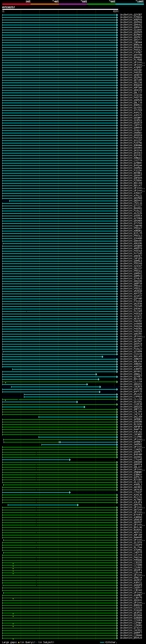Click the alignment bar for UniRef100_Q10S81
The width and height of the screenshot is (146, 644).
[x=40, y=402]
